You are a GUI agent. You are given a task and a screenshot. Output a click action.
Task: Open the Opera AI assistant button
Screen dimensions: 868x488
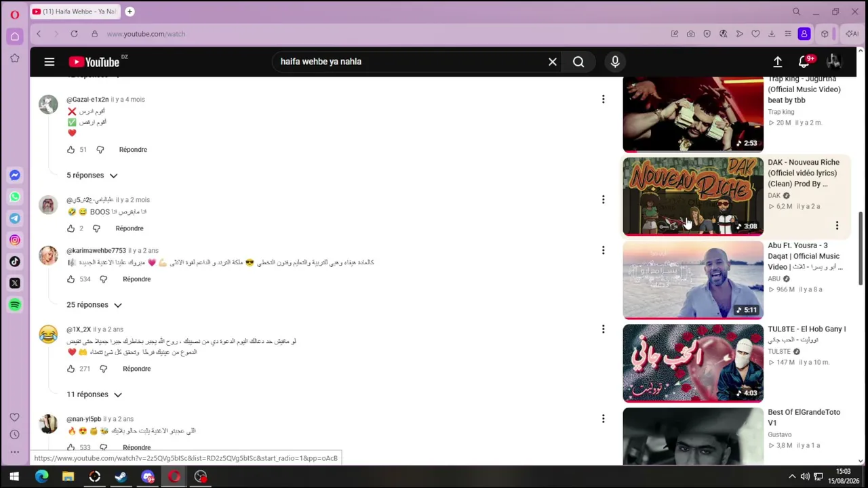pos(852,34)
